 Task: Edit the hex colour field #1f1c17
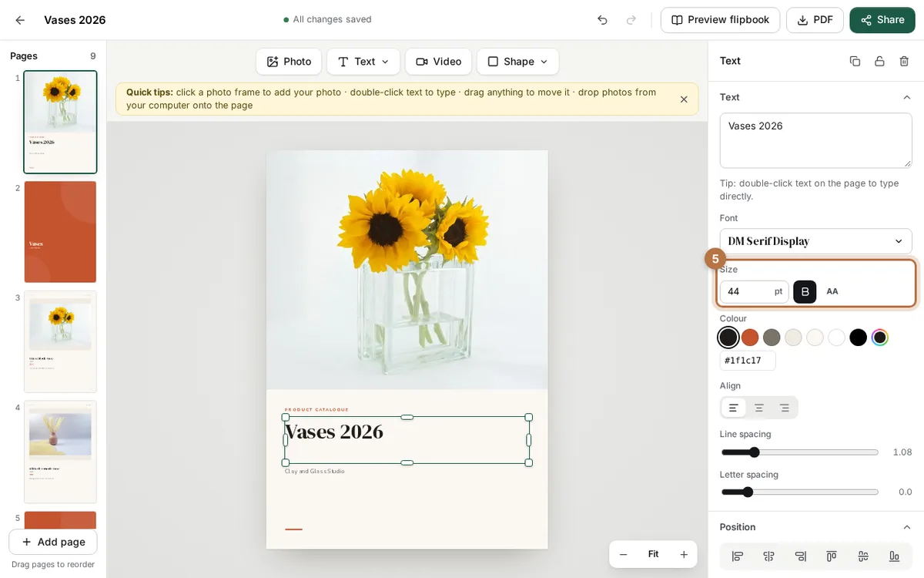(748, 361)
